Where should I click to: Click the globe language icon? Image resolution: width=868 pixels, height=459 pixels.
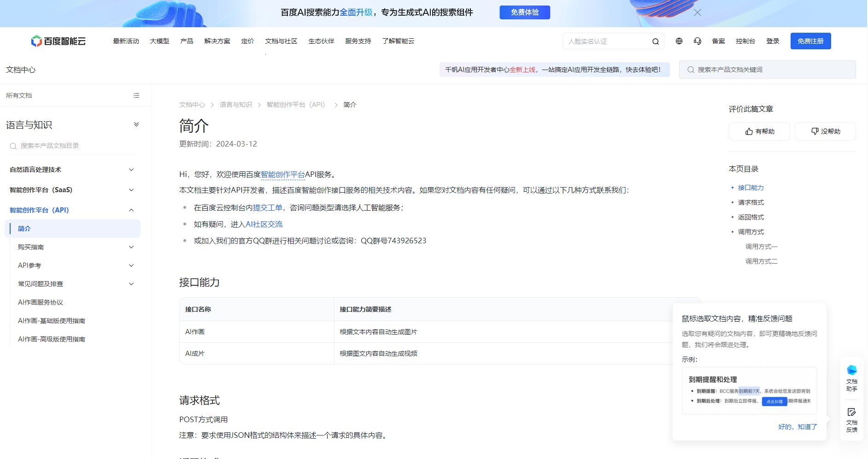679,41
